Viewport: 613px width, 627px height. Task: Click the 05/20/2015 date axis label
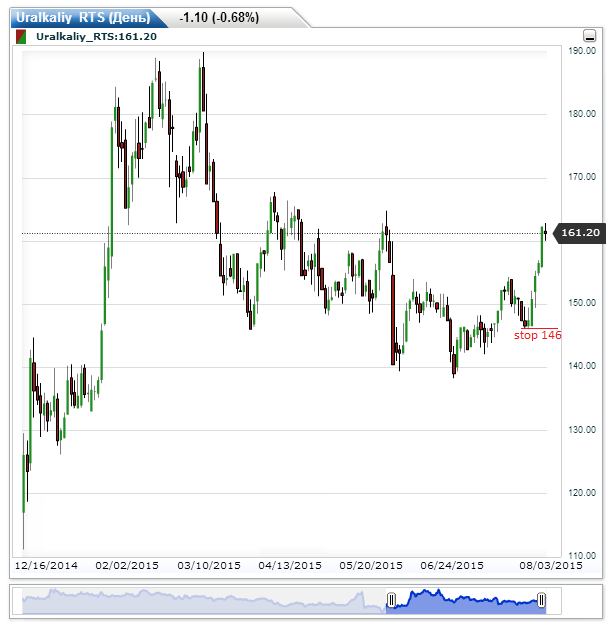371,566
